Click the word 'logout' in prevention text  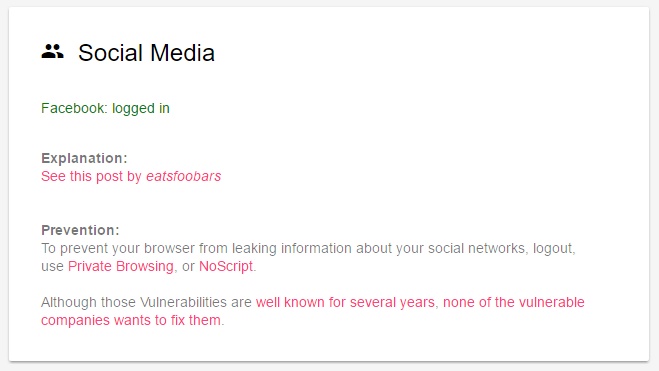pos(553,248)
